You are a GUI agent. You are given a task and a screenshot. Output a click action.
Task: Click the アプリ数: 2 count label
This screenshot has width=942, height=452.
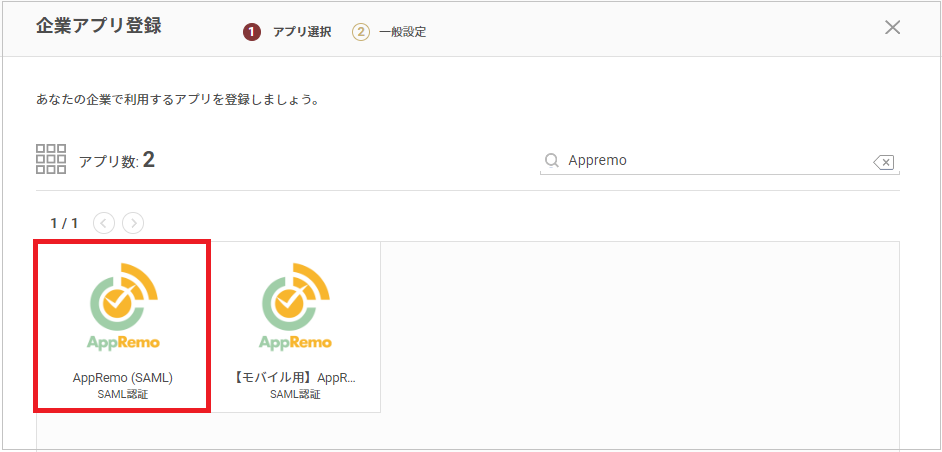tap(117, 160)
